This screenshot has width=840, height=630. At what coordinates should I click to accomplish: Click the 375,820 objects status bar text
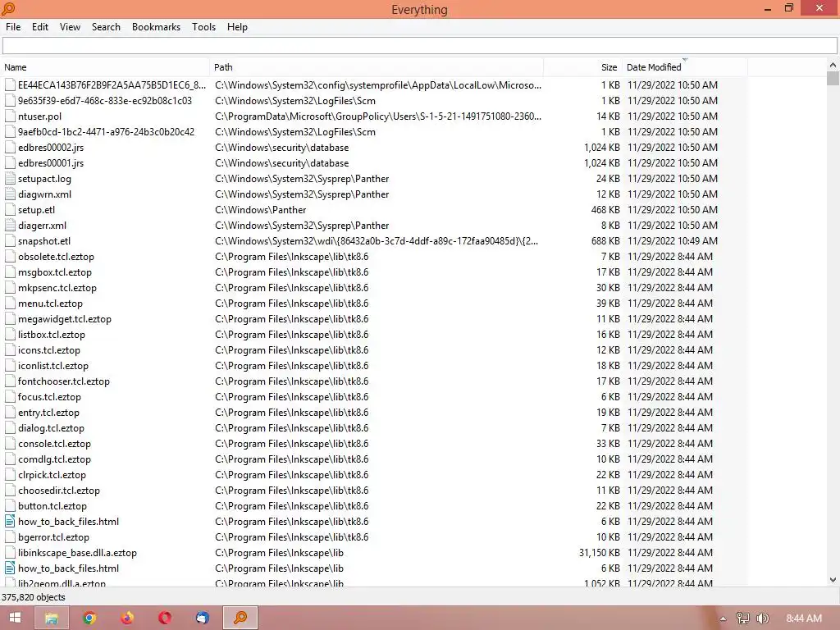(33, 597)
